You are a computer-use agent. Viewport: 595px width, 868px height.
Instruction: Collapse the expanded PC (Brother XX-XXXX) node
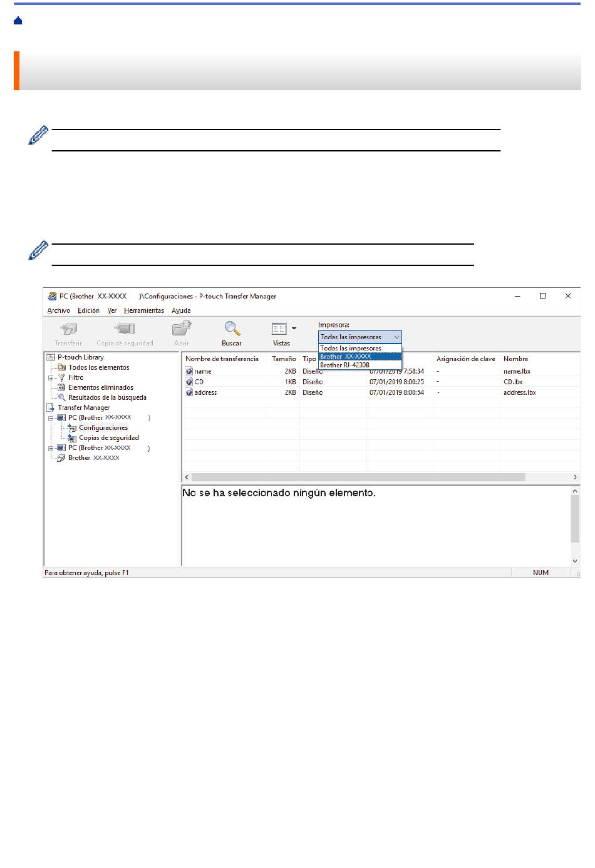pos(51,418)
